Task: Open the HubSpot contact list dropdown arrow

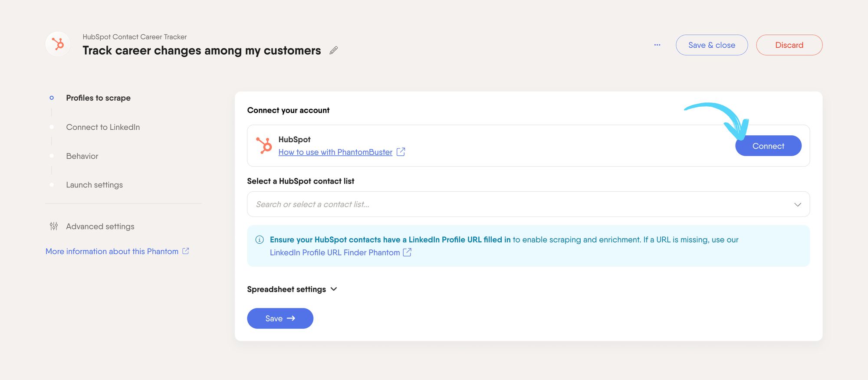Action: pyautogui.click(x=798, y=204)
